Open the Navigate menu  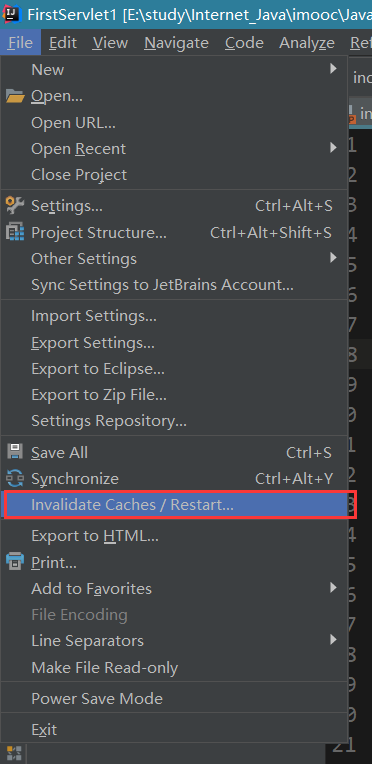click(177, 43)
